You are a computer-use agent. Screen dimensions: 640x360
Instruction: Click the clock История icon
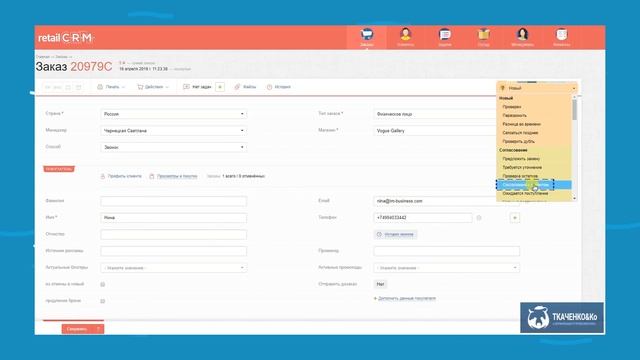269,87
